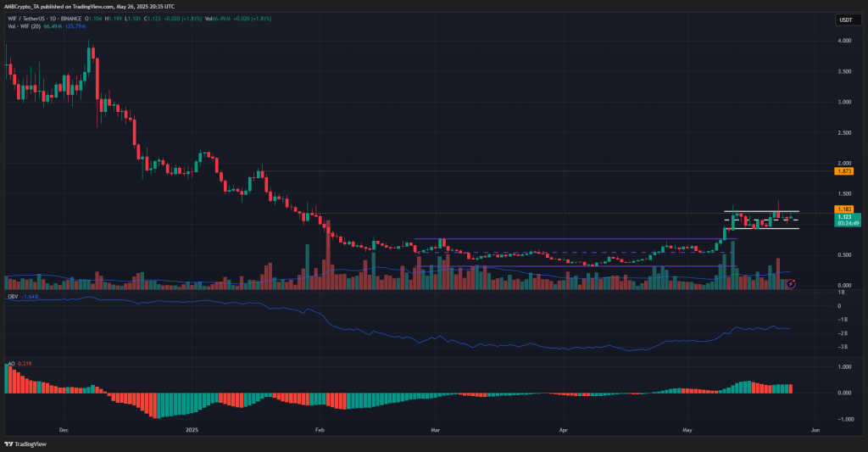
Task: Click the high value H1.199
Action: pos(114,19)
